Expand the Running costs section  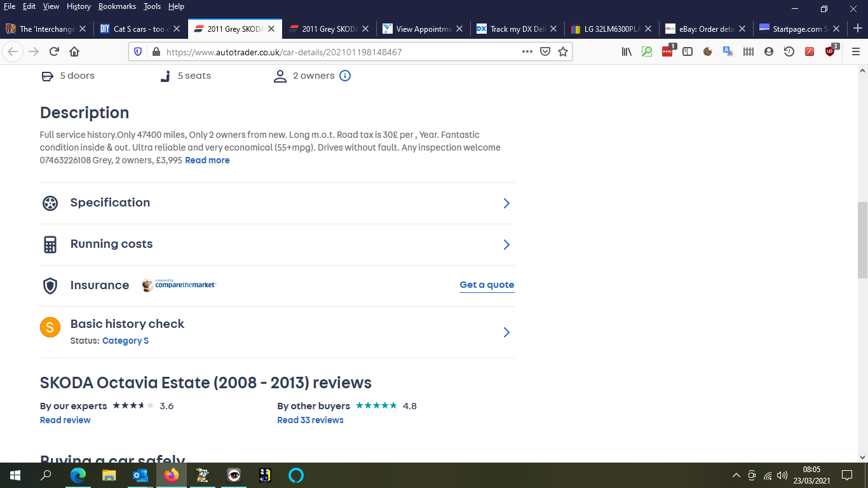(x=276, y=245)
